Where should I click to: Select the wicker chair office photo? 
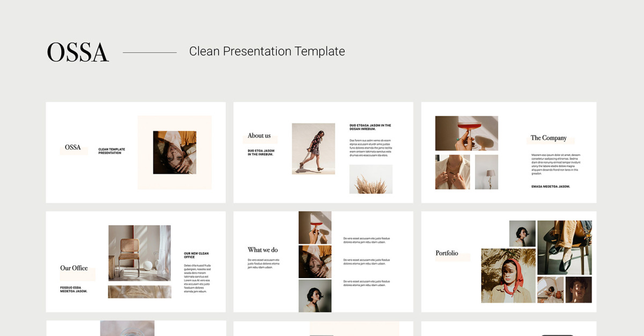140,253
